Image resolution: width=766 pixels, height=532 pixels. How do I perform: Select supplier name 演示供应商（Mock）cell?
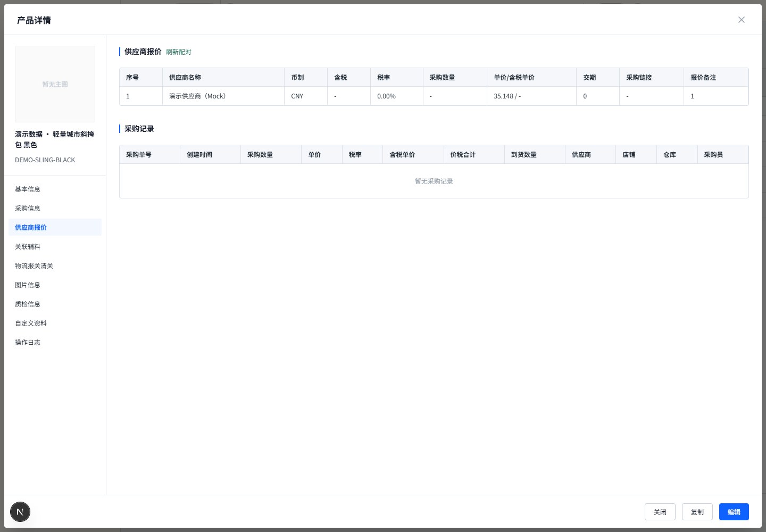click(x=223, y=96)
